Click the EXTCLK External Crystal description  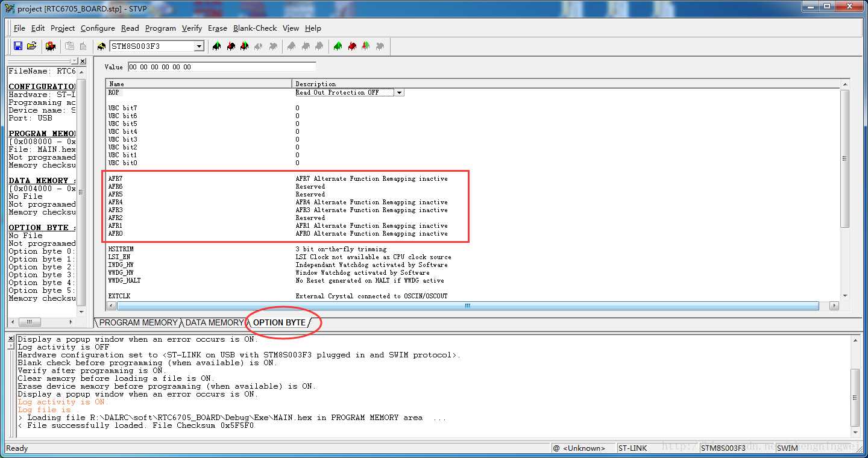pos(371,296)
